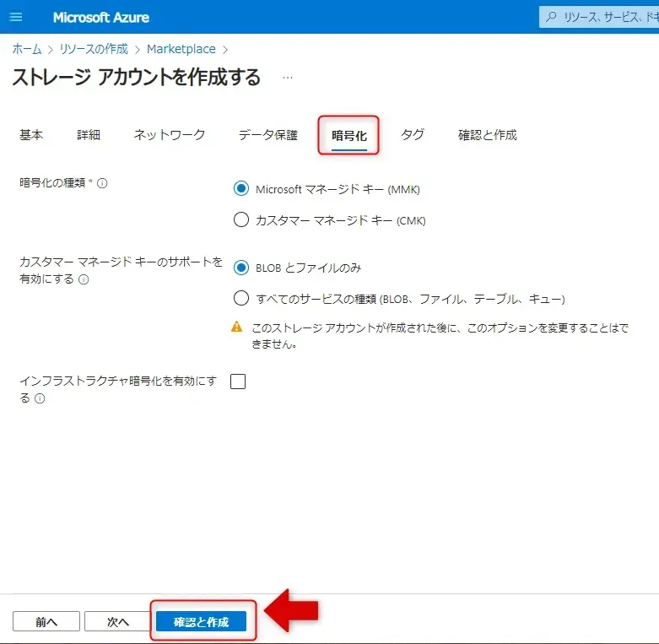Image resolution: width=659 pixels, height=644 pixels.
Task: Open the Azure hamburger portal menu
Action: tap(17, 17)
